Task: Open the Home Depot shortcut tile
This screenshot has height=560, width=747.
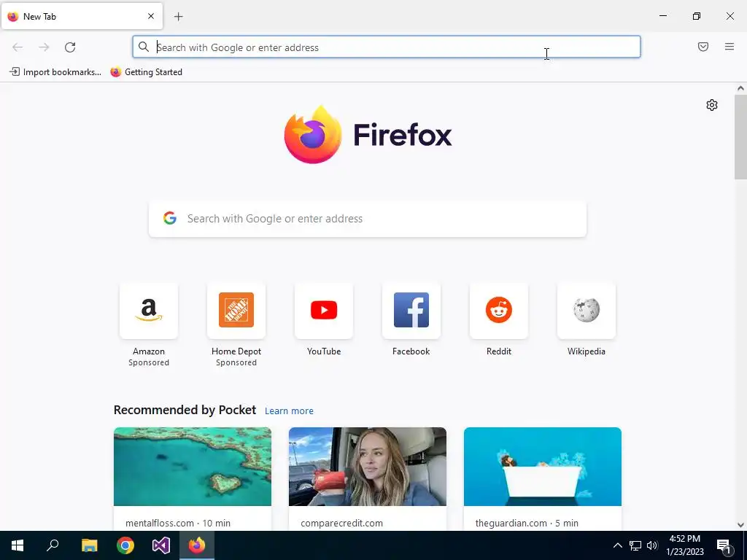Action: coord(236,311)
